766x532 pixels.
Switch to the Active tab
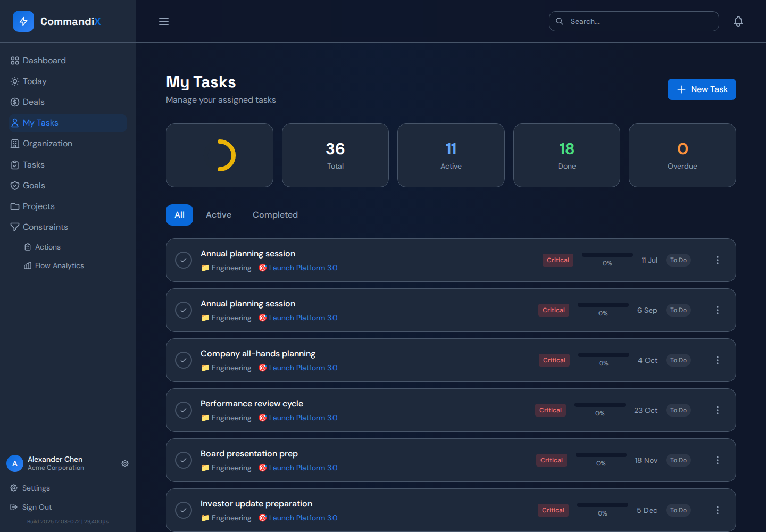point(219,215)
